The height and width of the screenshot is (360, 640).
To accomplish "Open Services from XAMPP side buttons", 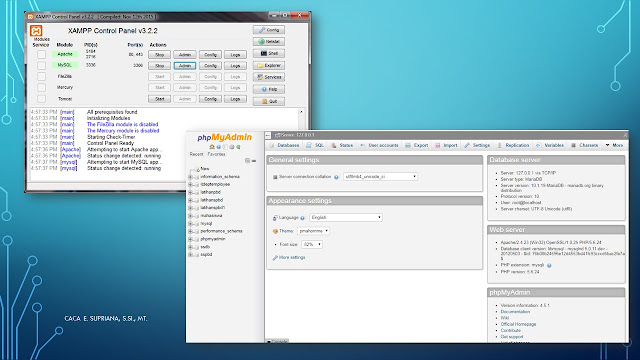I will (x=269, y=77).
